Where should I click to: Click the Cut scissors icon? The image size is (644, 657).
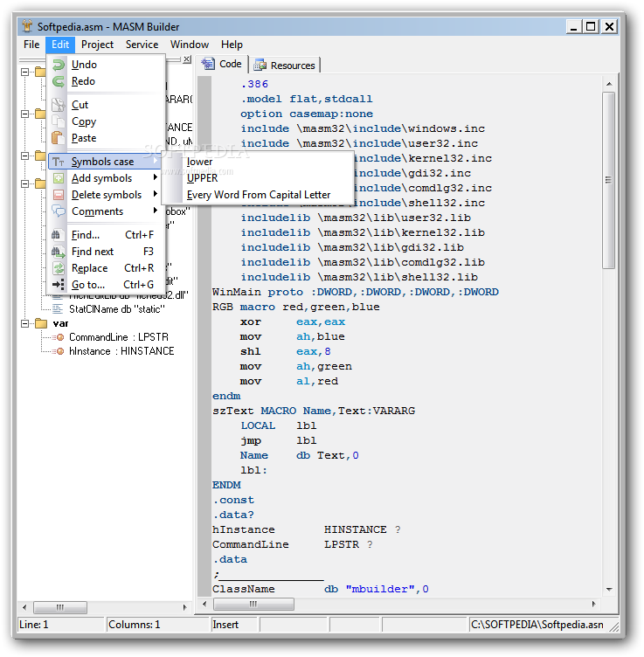(59, 105)
